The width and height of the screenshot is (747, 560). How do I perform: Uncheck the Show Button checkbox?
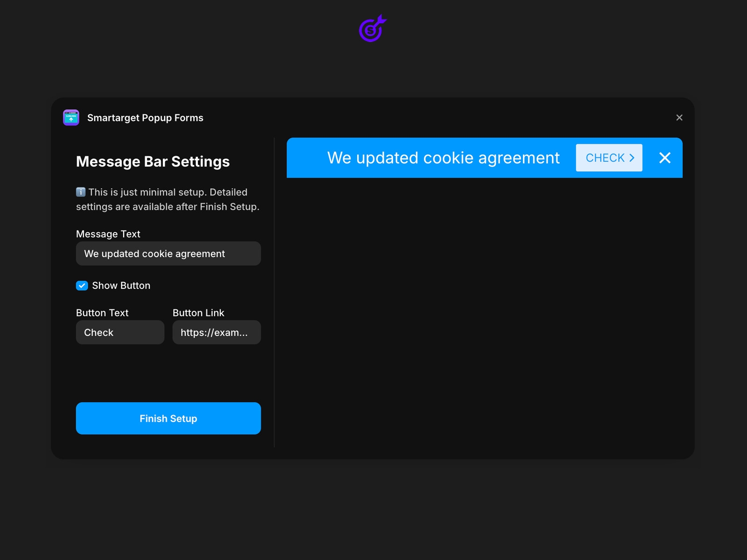pos(82,285)
